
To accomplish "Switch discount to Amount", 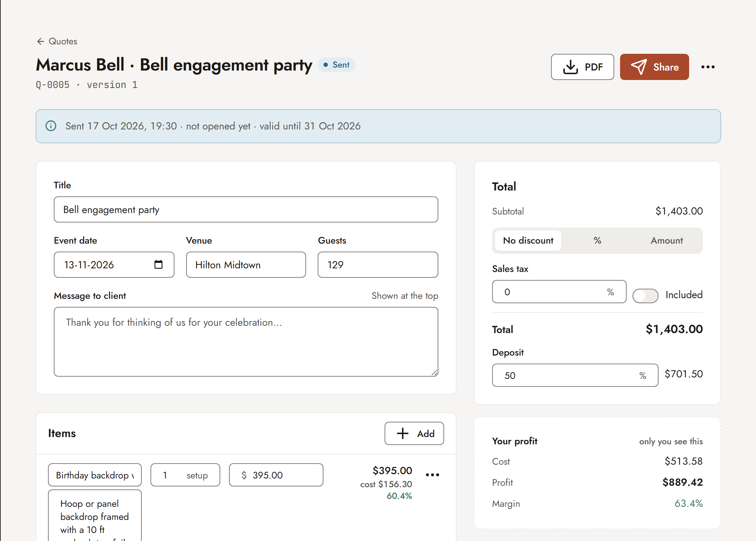I will [667, 241].
